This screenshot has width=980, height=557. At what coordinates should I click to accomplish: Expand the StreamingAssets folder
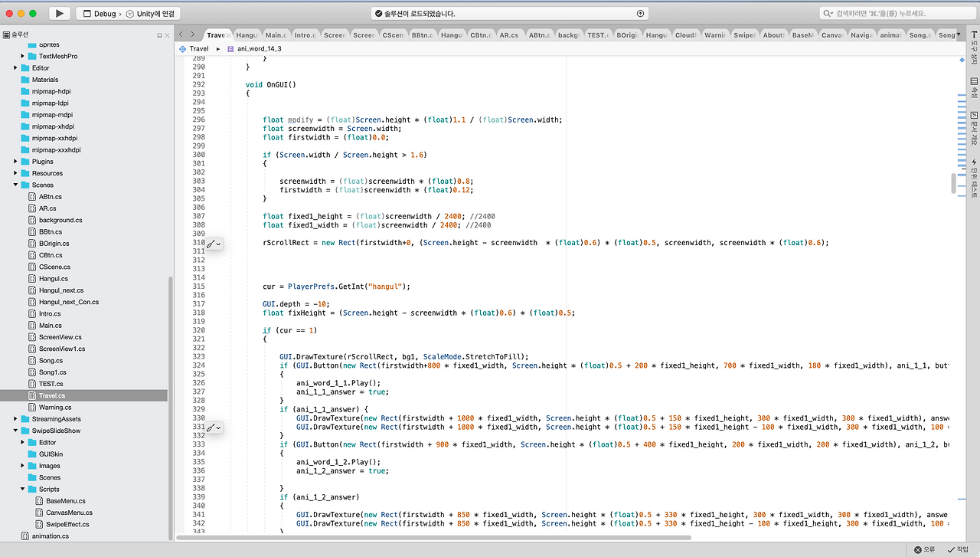(15, 419)
